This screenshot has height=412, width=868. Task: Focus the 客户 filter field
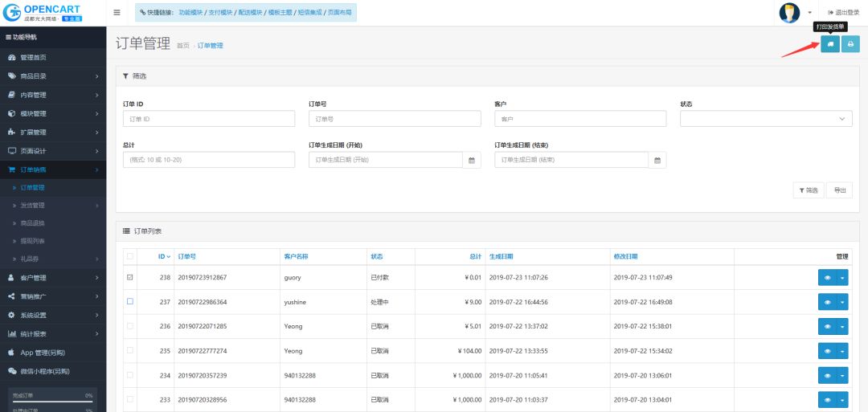point(581,119)
